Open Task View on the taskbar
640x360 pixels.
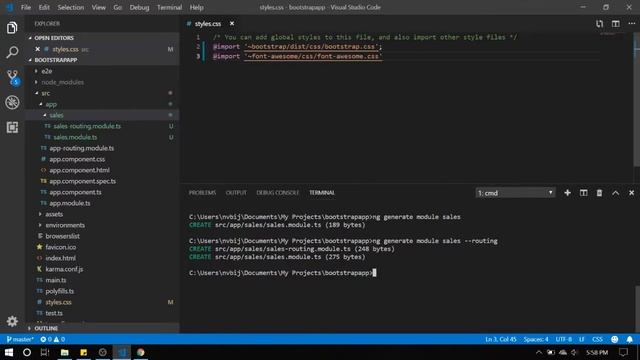[x=45, y=352]
